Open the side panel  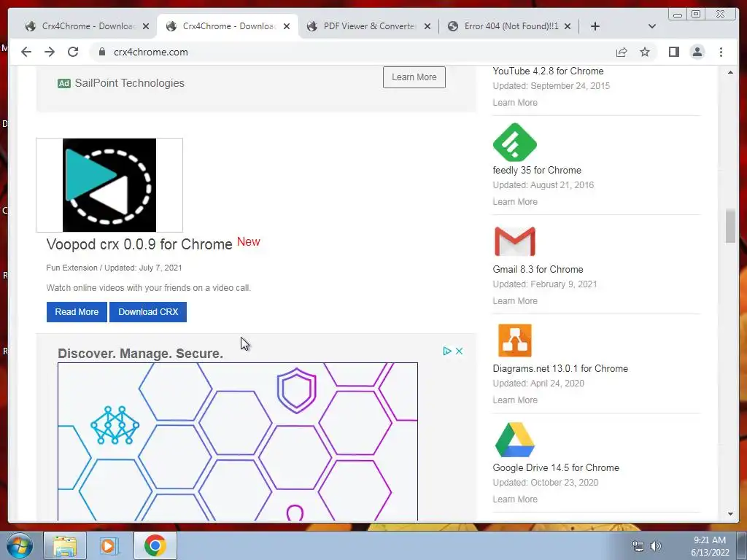tap(673, 52)
